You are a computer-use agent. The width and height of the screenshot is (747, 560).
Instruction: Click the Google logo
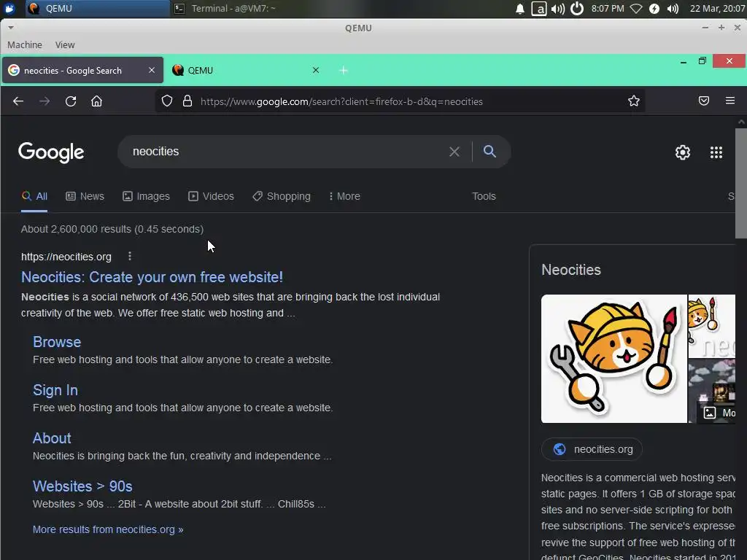pos(51,152)
